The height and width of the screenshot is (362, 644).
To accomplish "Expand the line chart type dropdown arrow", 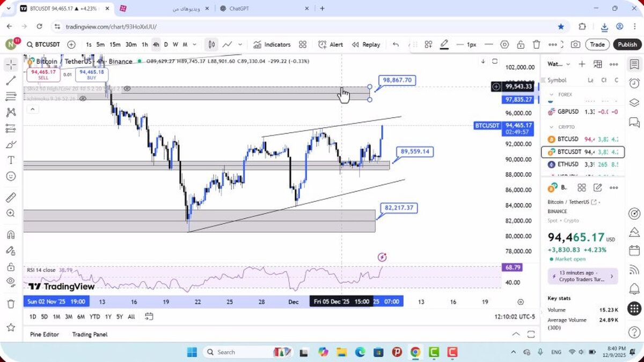I will (x=240, y=45).
